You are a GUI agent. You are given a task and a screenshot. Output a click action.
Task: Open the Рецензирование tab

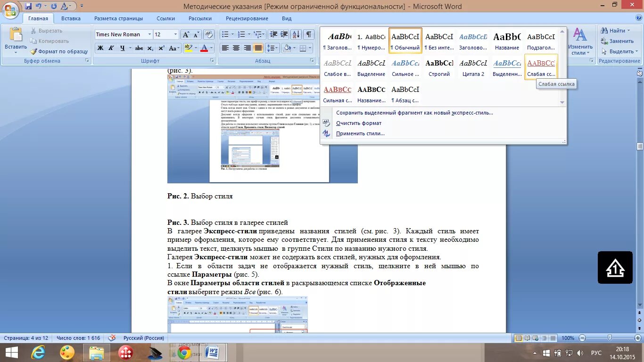click(247, 18)
